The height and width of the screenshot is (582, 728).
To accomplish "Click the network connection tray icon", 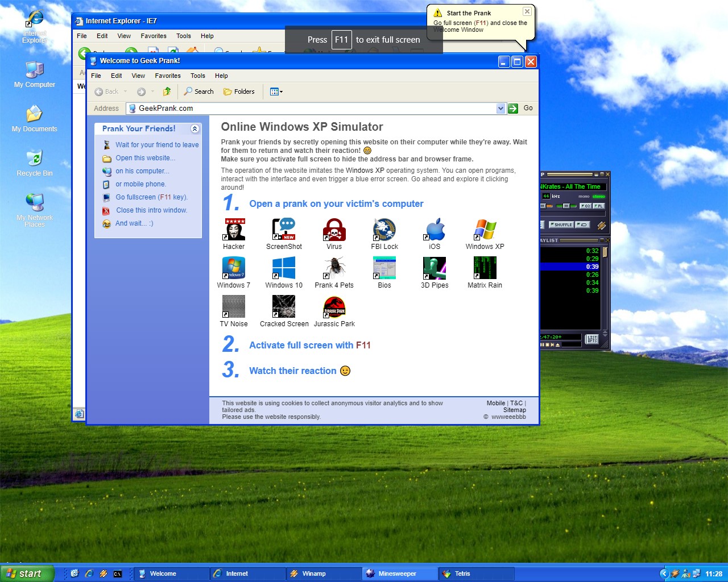I will point(696,573).
